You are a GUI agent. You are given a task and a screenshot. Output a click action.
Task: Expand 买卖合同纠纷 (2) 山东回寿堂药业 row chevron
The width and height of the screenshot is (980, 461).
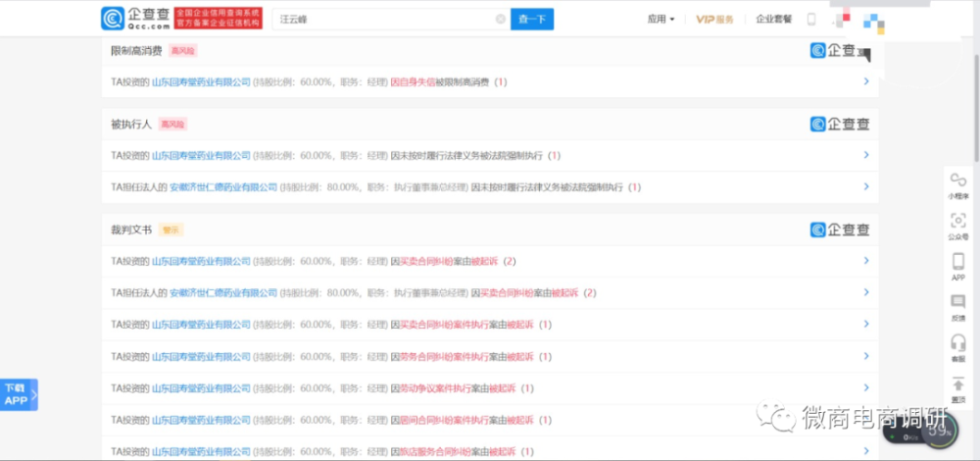866,261
